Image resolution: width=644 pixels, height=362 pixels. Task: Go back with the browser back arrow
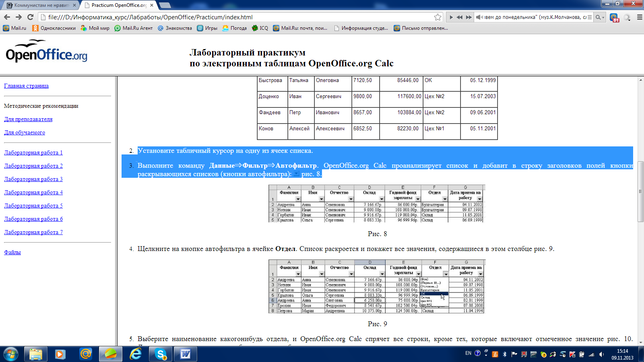coord(7,17)
